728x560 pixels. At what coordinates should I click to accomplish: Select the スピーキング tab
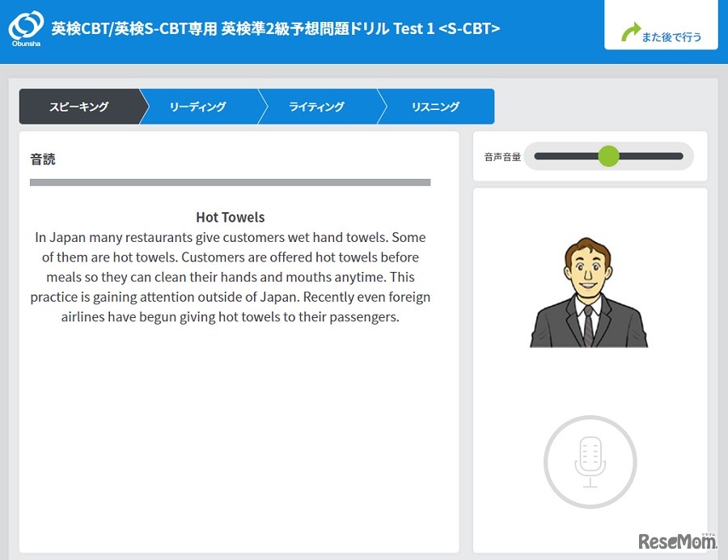click(78, 107)
